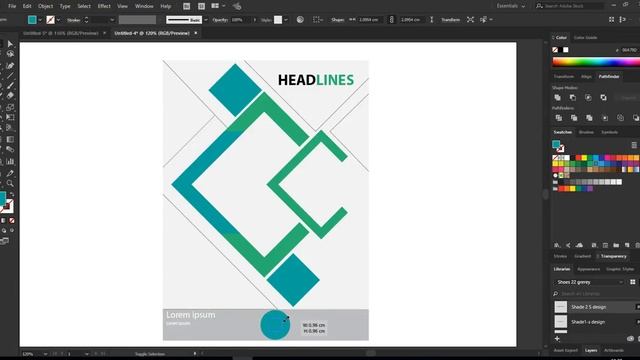Switch to the Color Guide tab
640x360 pixels.
[585, 38]
